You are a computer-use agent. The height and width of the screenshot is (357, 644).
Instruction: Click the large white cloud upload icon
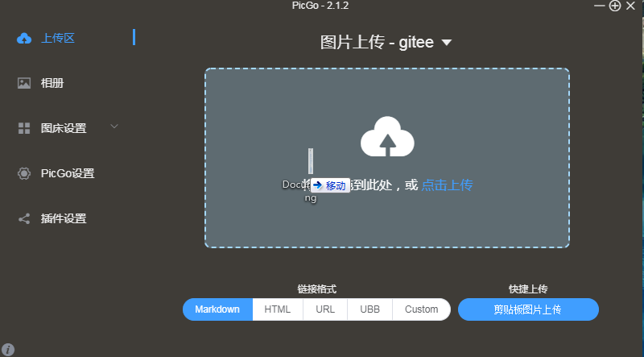click(387, 136)
